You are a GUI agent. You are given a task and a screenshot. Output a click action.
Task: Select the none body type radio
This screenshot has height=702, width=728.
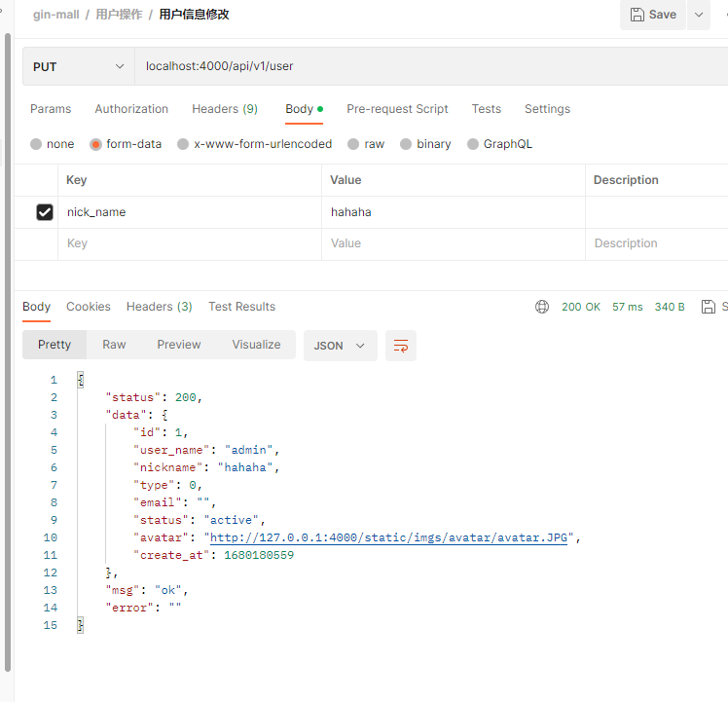pyautogui.click(x=37, y=144)
